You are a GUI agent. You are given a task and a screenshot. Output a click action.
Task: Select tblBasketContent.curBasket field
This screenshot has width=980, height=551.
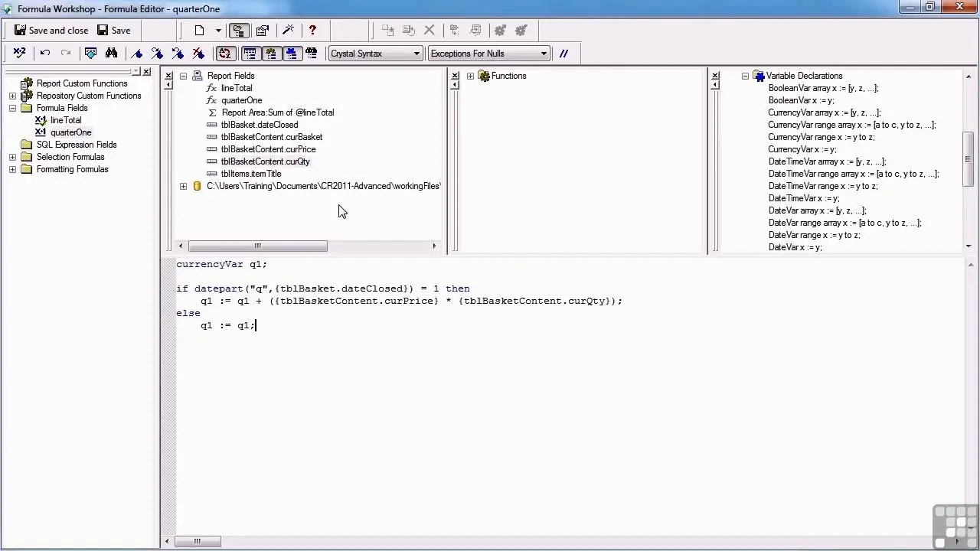272,137
